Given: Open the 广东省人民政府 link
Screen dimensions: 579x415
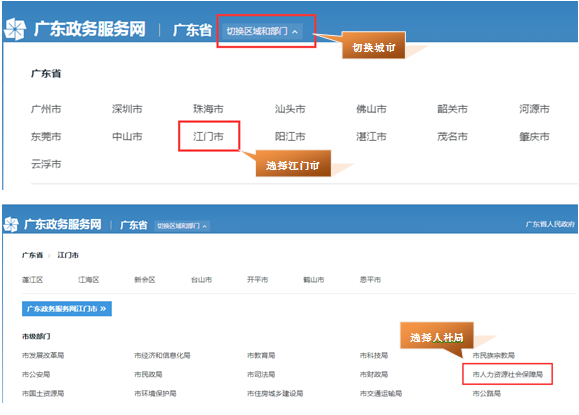Looking at the screenshot, I should (550, 224).
